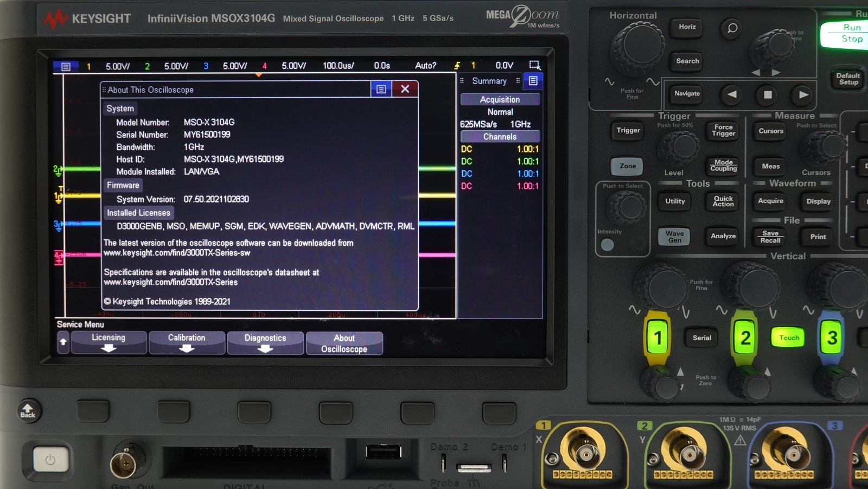
Task: Open the Diagnostics softkey submenu
Action: pyautogui.click(x=265, y=343)
